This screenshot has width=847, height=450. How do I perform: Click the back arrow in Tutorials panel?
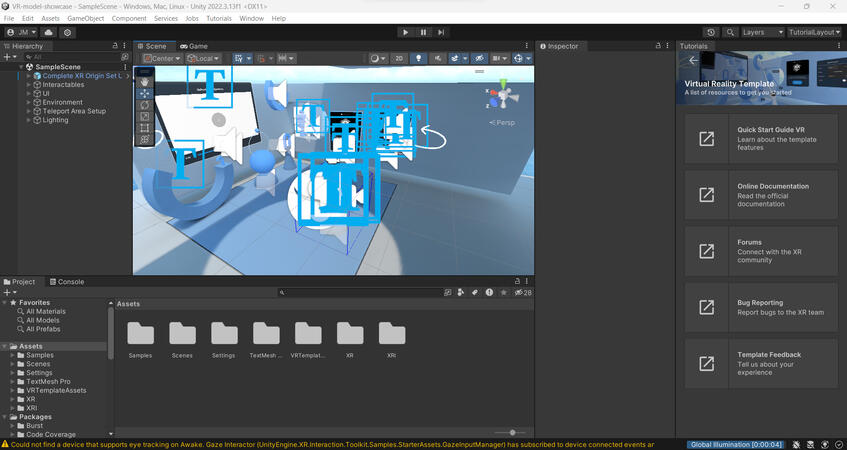pyautogui.click(x=693, y=61)
